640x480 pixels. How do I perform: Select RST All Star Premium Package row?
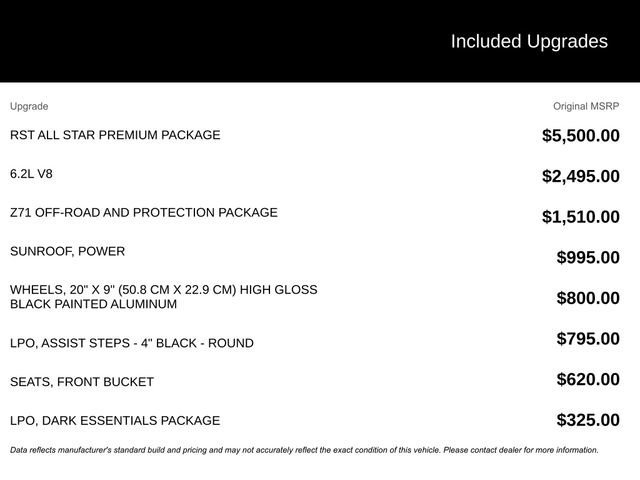click(115, 135)
